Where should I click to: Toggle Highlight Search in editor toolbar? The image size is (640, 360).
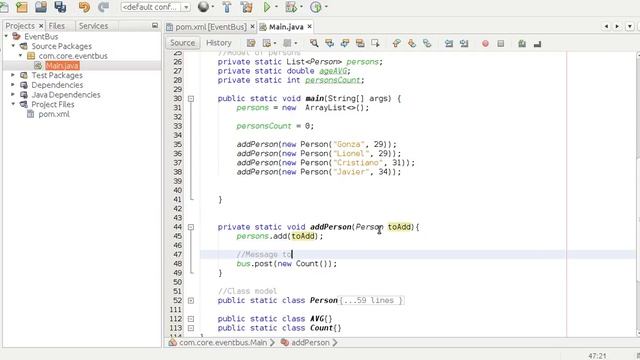[x=360, y=43]
